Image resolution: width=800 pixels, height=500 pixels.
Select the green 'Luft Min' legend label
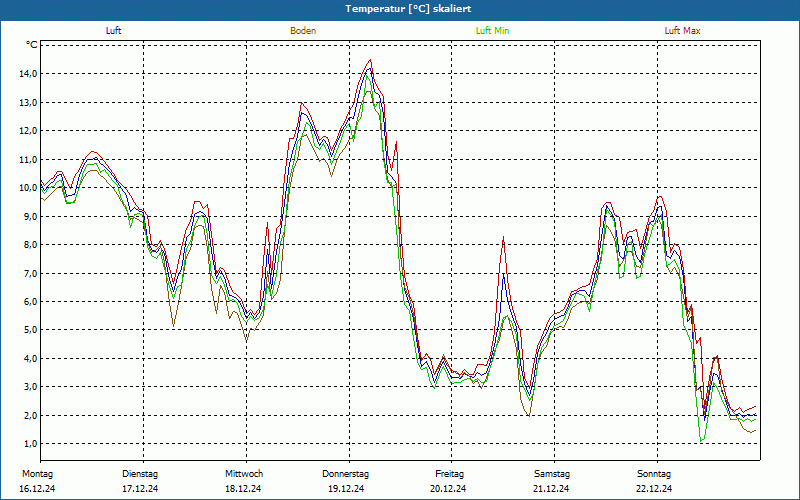[492, 31]
